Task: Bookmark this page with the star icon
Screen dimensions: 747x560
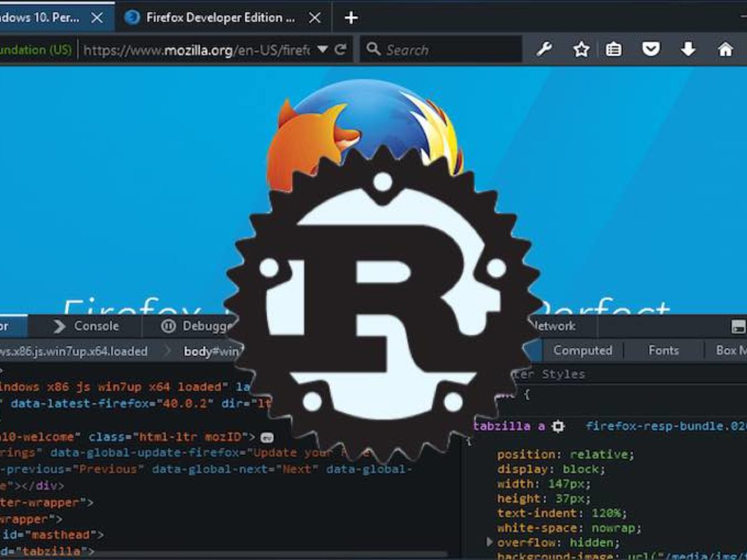Action: [x=581, y=50]
